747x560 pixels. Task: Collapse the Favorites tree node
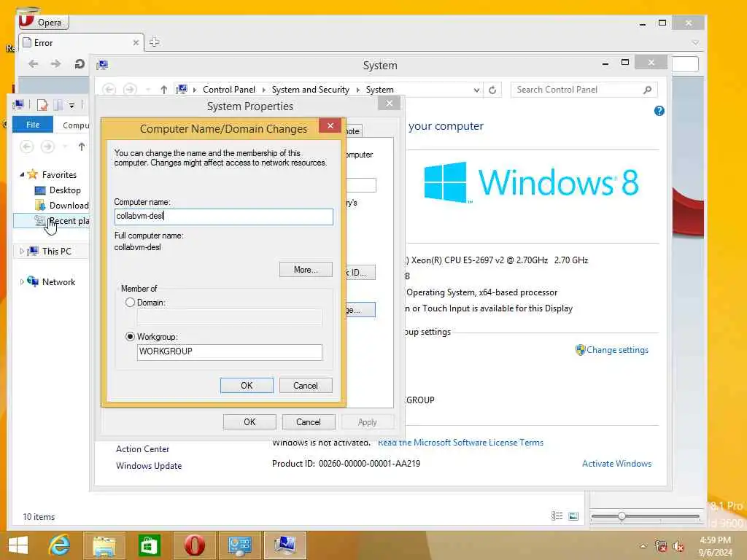[x=22, y=175]
